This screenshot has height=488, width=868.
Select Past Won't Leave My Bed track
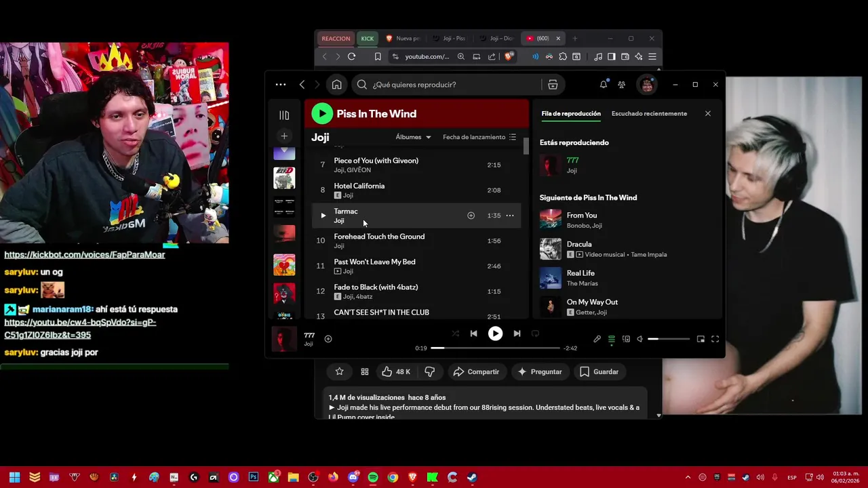pyautogui.click(x=416, y=266)
